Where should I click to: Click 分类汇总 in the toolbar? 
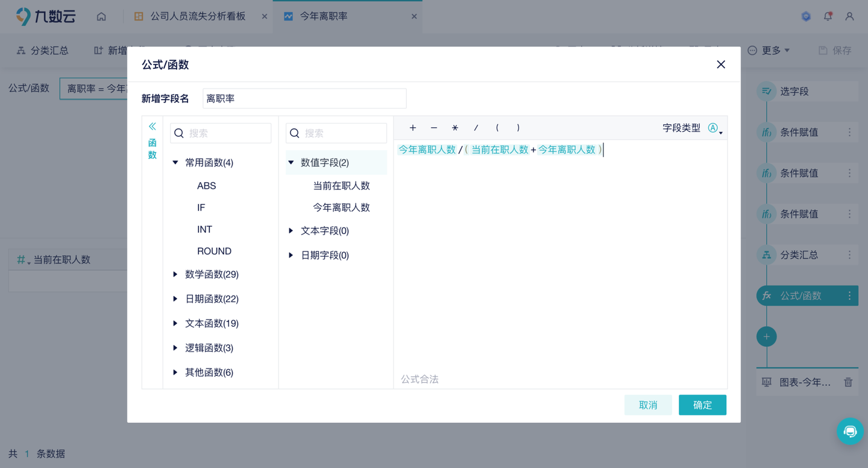[x=42, y=51]
